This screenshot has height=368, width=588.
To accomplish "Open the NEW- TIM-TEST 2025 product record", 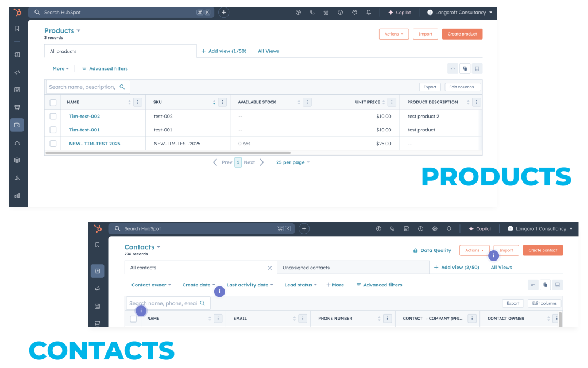I will (x=95, y=144).
